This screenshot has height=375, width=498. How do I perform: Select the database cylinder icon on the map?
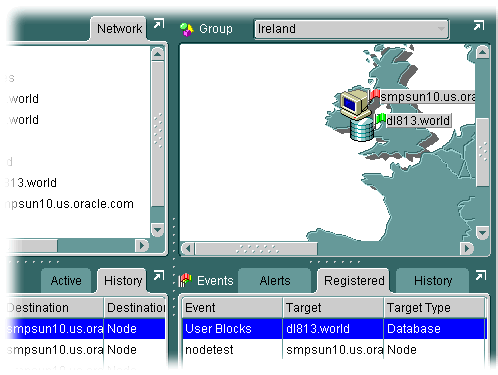coord(362,129)
